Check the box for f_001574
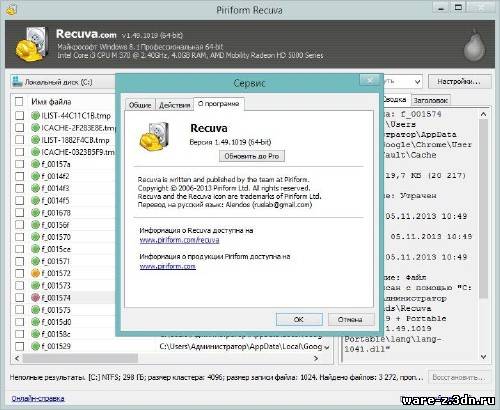 click(19, 298)
